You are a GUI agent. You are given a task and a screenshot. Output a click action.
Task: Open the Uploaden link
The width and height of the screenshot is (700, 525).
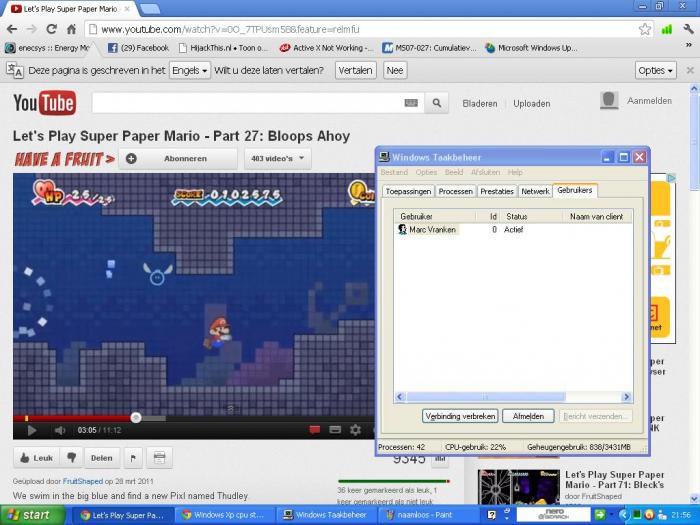point(531,103)
